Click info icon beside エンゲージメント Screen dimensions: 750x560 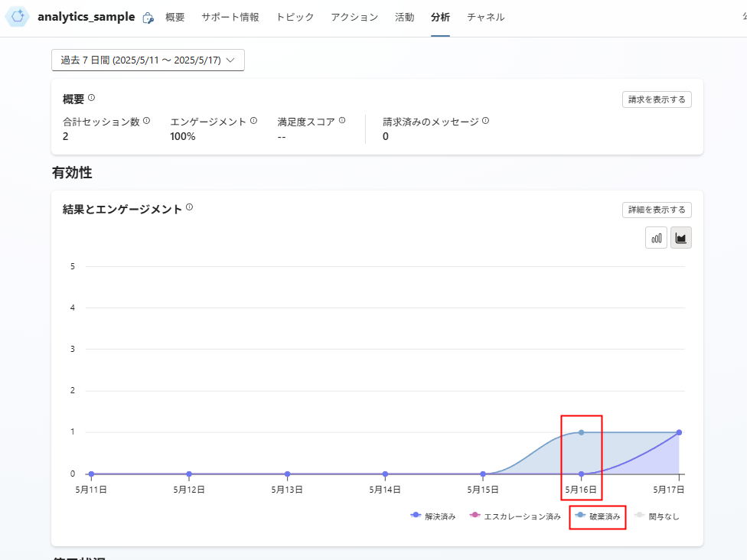pos(254,121)
